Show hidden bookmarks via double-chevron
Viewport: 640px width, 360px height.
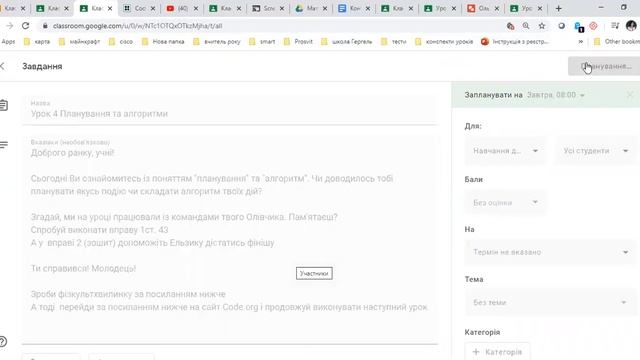point(580,42)
